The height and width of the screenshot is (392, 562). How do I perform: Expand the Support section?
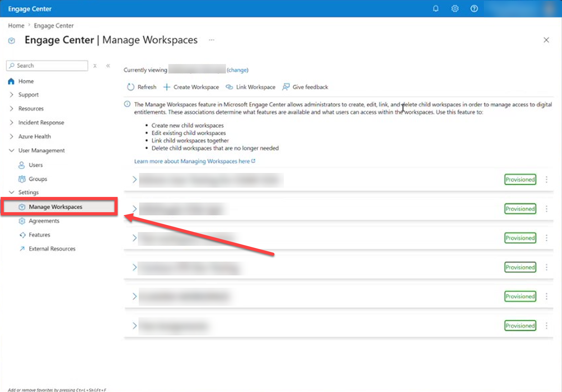[12, 95]
